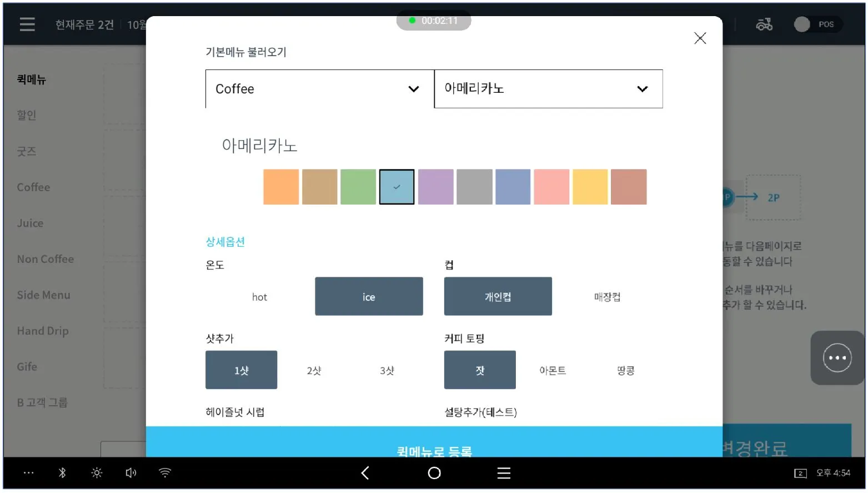
Task: Open the Android recent apps button
Action: [x=504, y=473]
